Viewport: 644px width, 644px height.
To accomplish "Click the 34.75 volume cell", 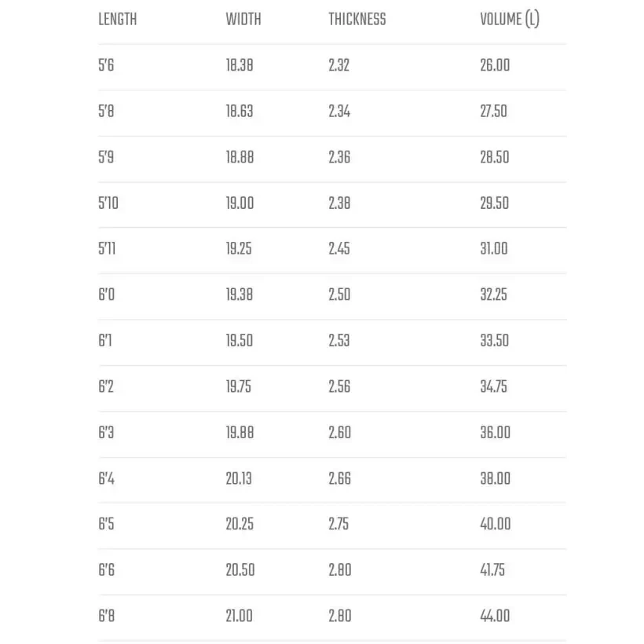I will coord(494,386).
